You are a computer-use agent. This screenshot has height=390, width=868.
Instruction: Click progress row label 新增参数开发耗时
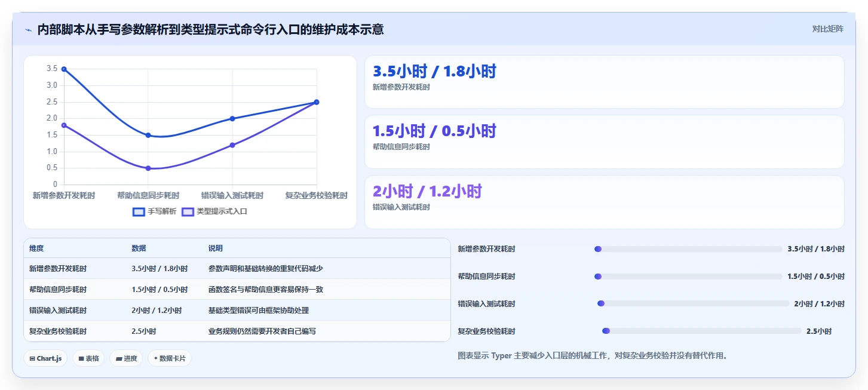pos(486,249)
